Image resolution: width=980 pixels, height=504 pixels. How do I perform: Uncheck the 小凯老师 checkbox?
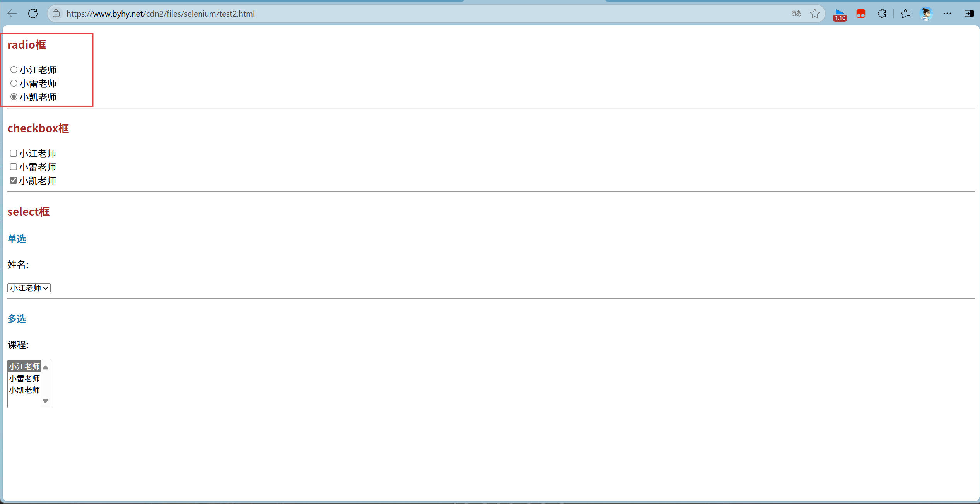tap(14, 180)
